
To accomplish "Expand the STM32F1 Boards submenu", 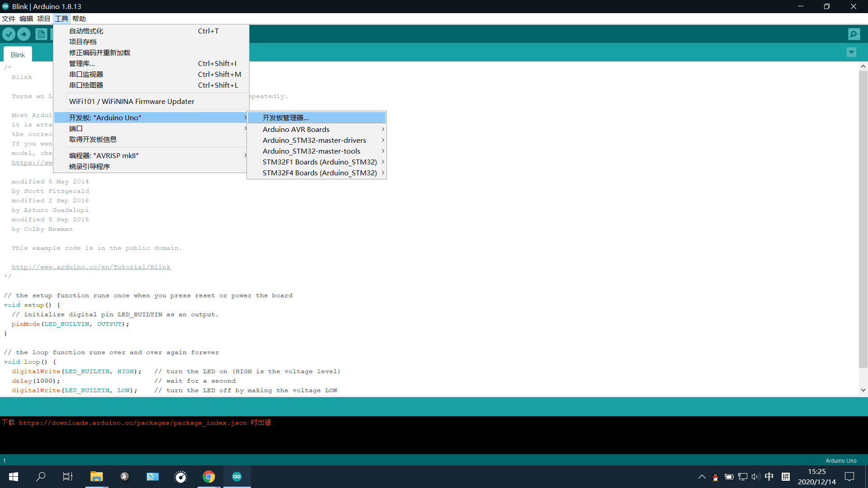I will [319, 162].
